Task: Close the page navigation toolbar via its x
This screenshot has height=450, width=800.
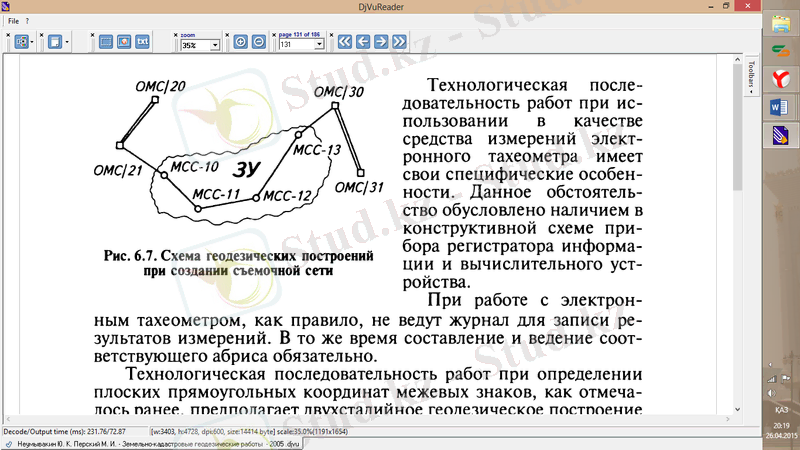Action: click(x=331, y=35)
